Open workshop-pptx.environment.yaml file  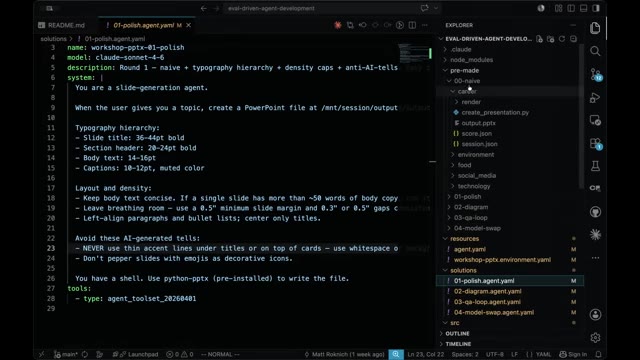click(x=502, y=260)
